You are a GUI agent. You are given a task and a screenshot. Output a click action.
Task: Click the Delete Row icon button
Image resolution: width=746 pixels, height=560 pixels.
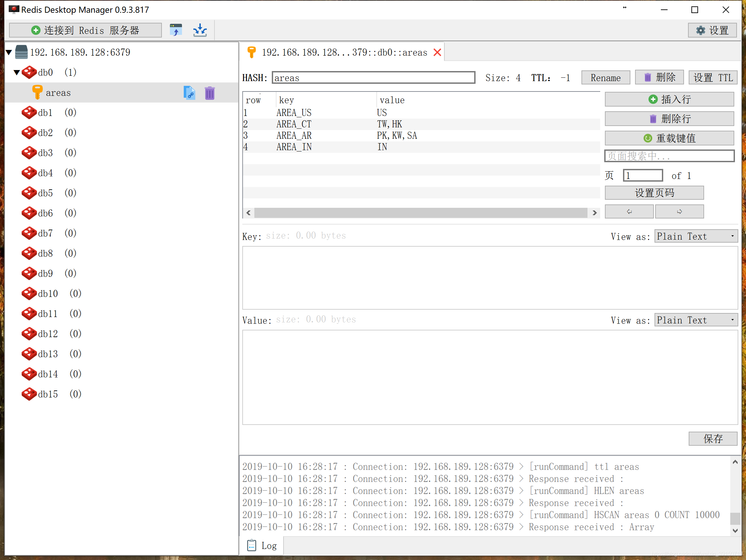point(670,119)
